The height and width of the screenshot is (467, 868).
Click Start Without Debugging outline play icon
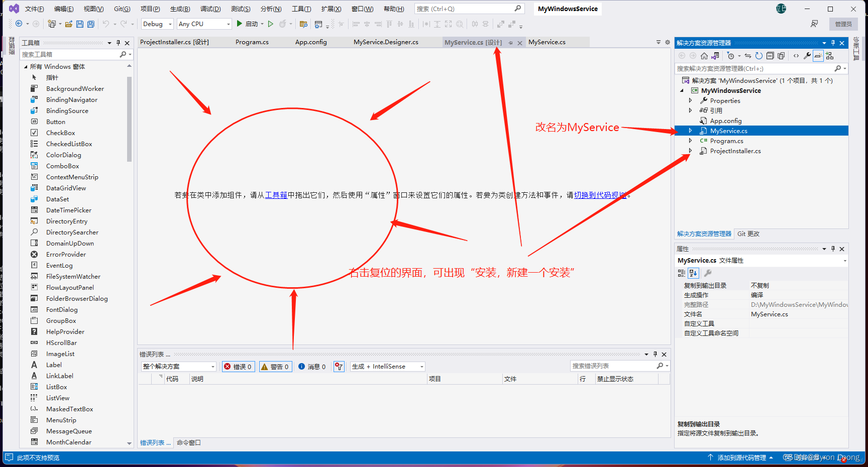[271, 24]
